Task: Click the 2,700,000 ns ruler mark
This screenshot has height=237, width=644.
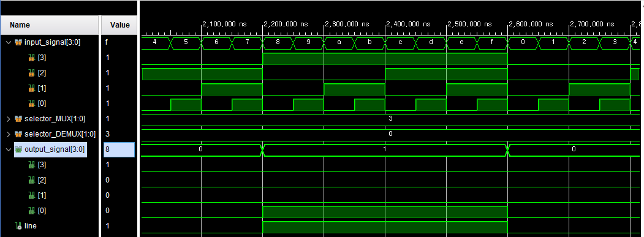Action: tap(593, 24)
